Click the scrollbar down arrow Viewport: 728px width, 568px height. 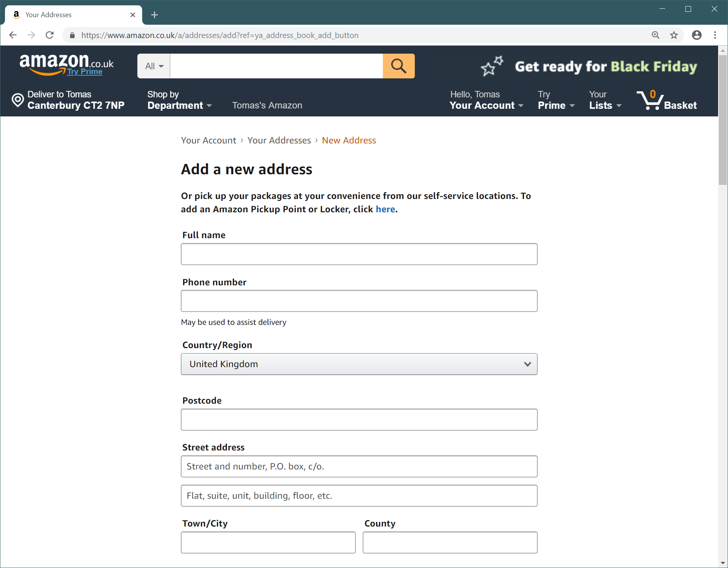(x=723, y=563)
